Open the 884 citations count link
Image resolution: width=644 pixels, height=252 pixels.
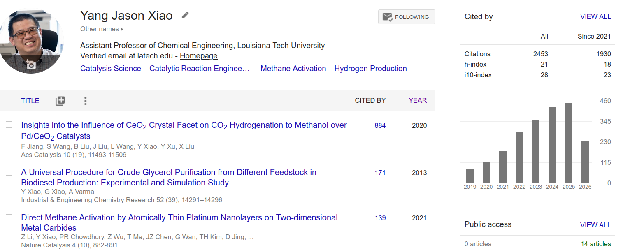point(380,125)
